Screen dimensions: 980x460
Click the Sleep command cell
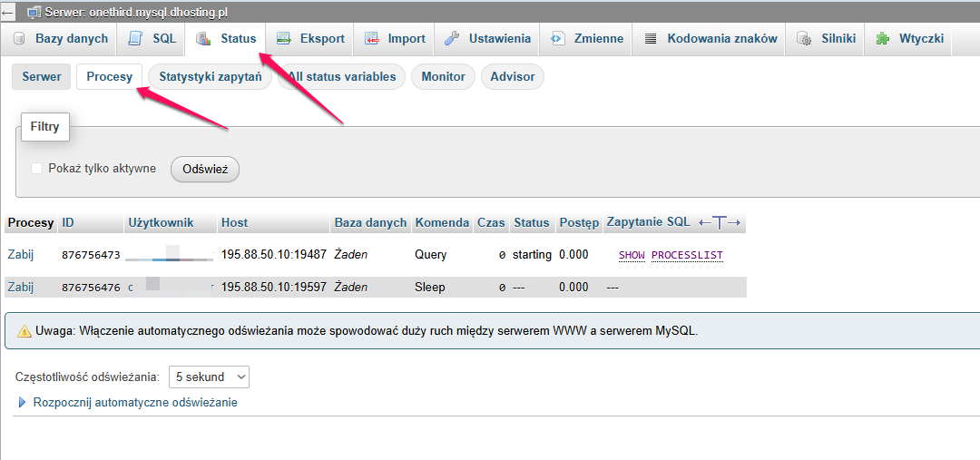pos(430,287)
